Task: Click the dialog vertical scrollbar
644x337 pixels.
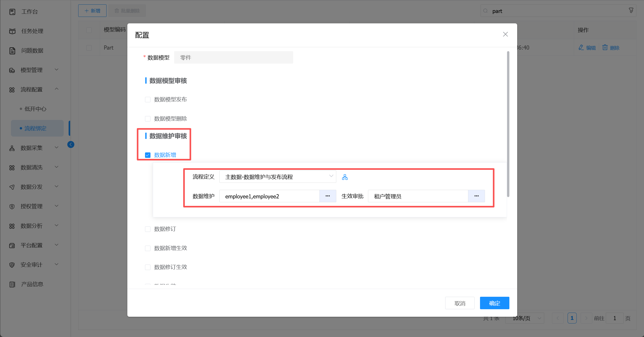Action: tap(508, 125)
